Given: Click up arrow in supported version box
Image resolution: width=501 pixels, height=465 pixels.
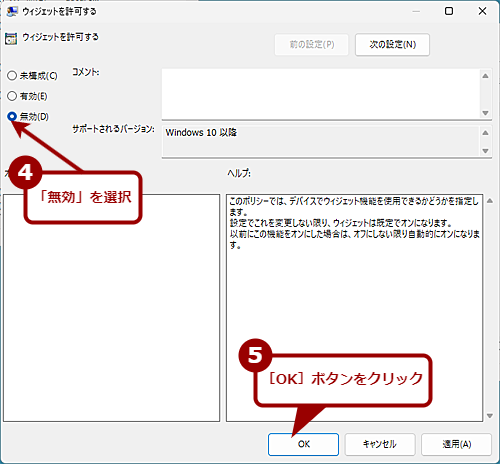Looking at the screenshot, I should pyautogui.click(x=485, y=133).
